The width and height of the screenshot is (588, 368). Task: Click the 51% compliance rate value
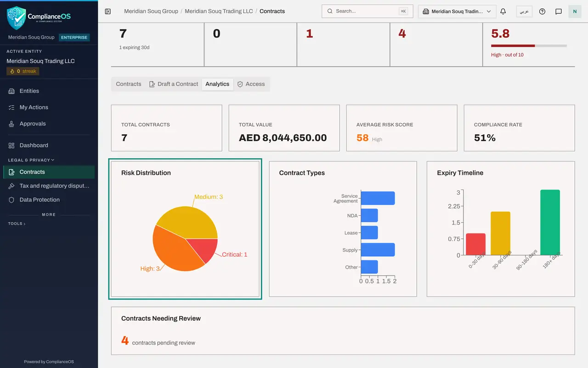coord(485,138)
